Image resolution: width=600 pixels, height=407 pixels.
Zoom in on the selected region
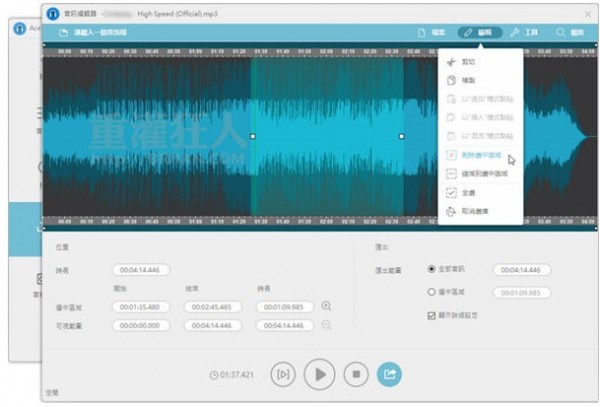click(x=326, y=306)
